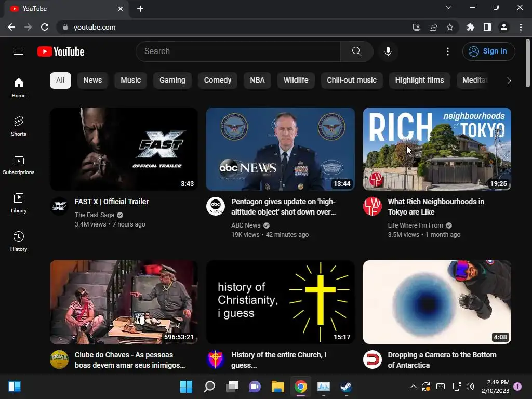The image size is (532, 399).
Task: Install the YouTube app via address bar icon
Action: pyautogui.click(x=416, y=27)
